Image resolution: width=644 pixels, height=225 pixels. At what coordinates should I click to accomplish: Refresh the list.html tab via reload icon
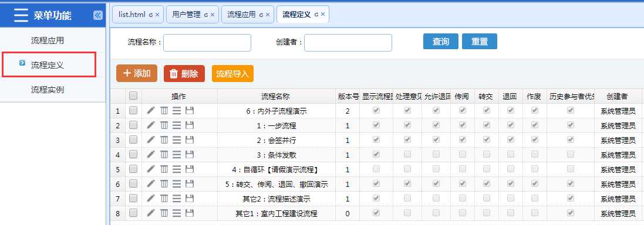pyautogui.click(x=151, y=15)
